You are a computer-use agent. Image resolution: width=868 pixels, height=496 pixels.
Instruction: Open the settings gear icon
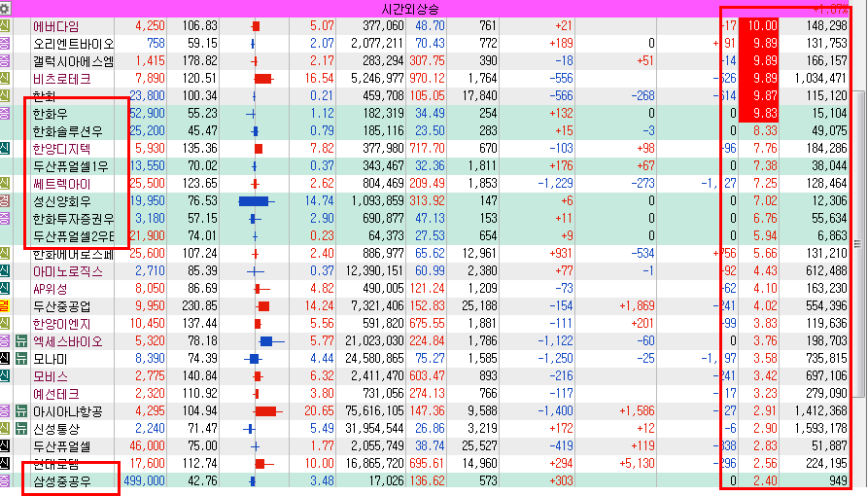[5, 9]
